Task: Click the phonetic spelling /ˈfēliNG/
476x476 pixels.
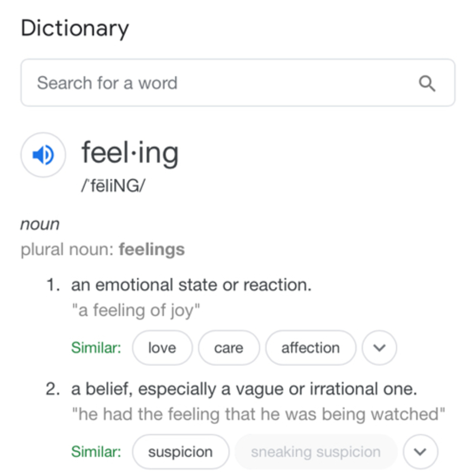Action: (x=113, y=185)
